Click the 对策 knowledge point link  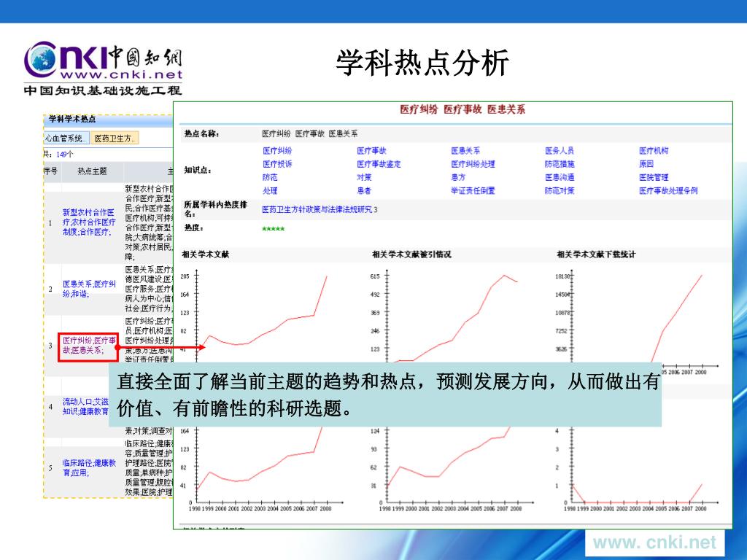[x=364, y=177]
